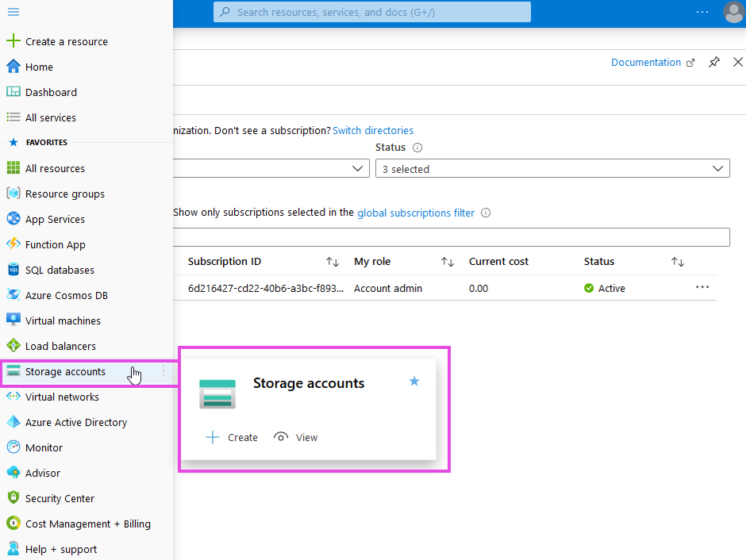
Task: Close the blade with X button
Action: 738,63
